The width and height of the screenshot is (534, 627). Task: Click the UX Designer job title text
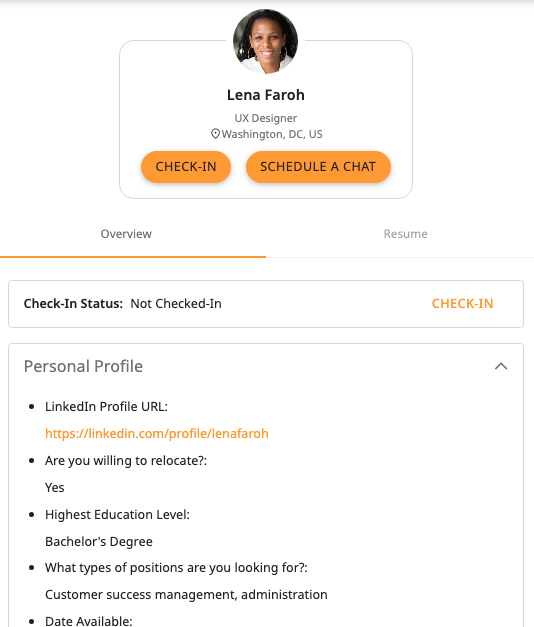coord(266,118)
